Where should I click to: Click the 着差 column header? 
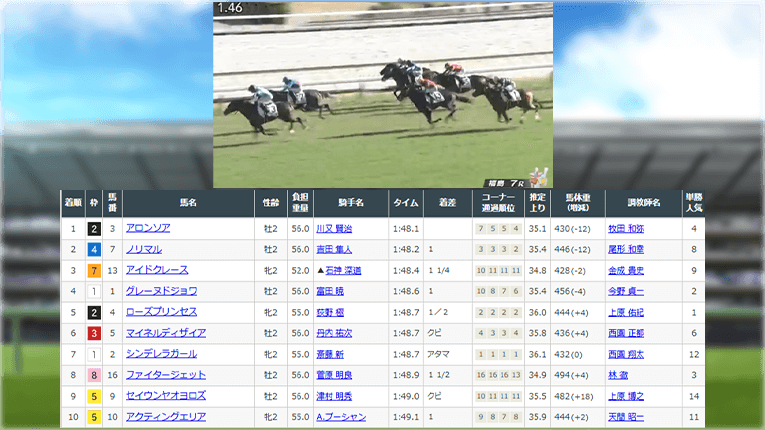(447, 203)
